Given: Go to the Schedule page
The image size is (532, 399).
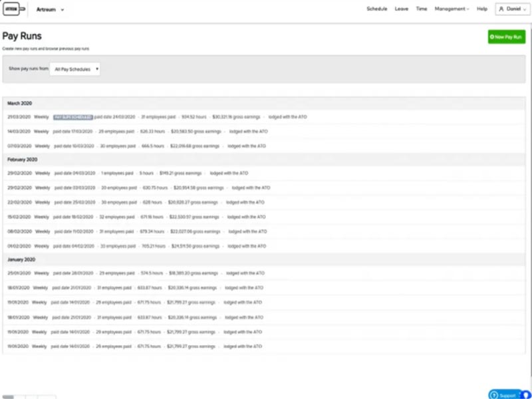Looking at the screenshot, I should click(376, 9).
